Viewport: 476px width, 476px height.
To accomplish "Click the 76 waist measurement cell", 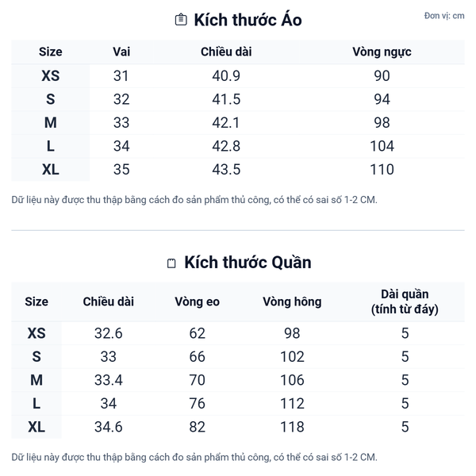I will pyautogui.click(x=198, y=404).
